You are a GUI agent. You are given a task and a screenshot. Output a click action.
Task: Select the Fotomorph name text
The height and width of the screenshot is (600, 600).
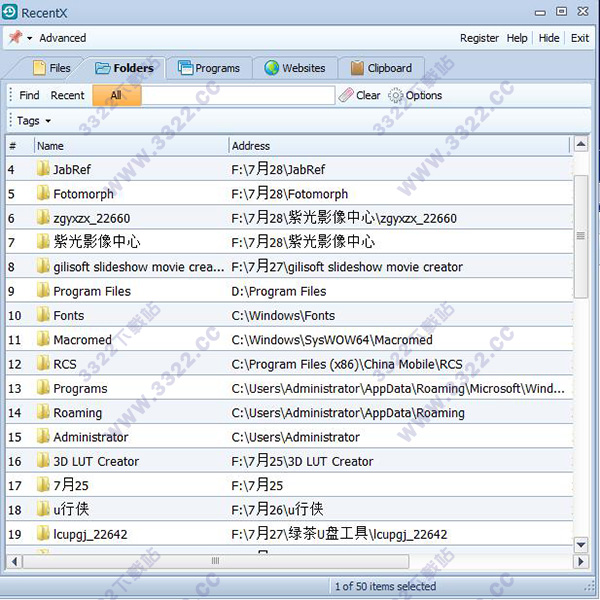coord(83,194)
